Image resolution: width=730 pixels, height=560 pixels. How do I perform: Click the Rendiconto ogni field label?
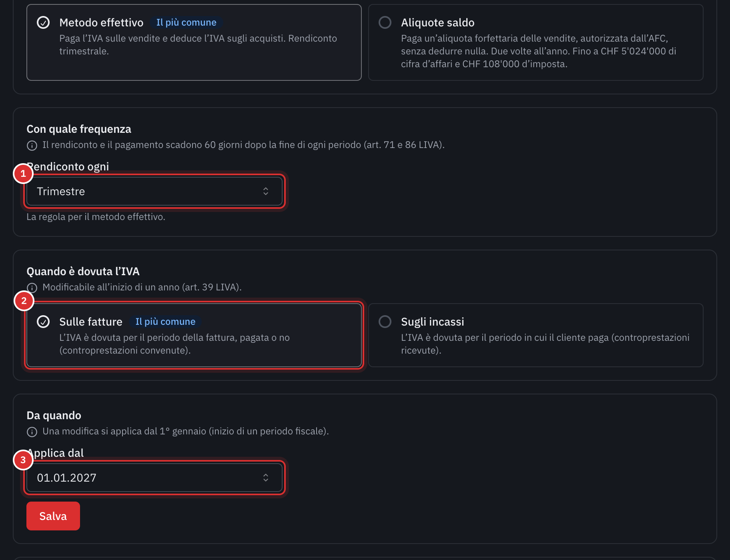pyautogui.click(x=68, y=166)
